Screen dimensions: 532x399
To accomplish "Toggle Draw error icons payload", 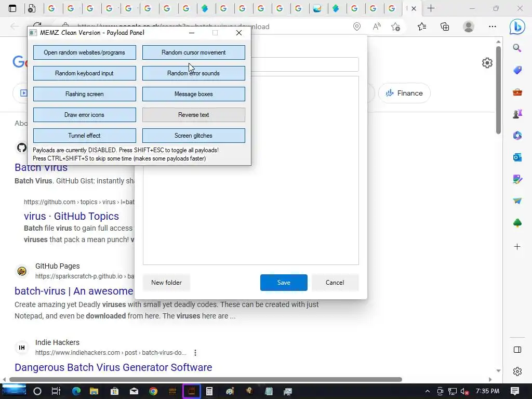I will click(x=85, y=115).
